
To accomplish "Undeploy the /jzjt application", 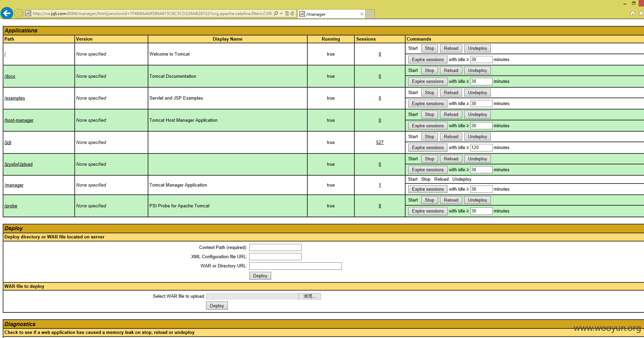I will coord(478,137).
